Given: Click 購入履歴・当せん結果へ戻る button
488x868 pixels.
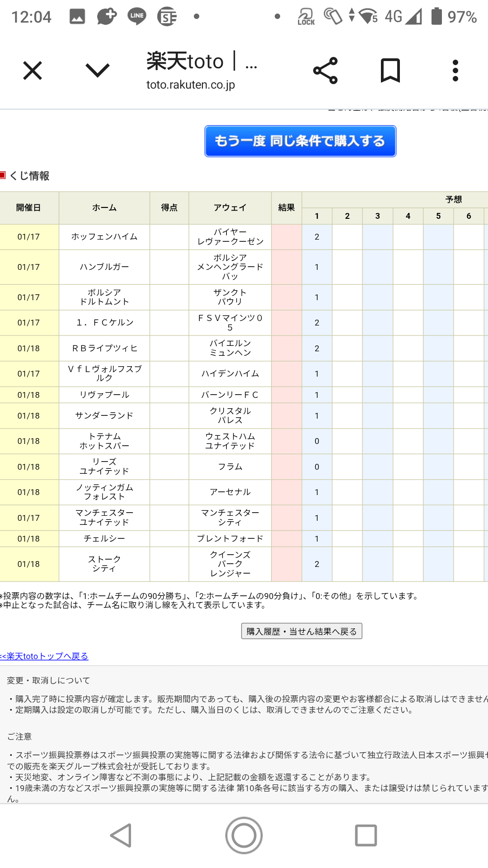Looking at the screenshot, I should tap(301, 631).
